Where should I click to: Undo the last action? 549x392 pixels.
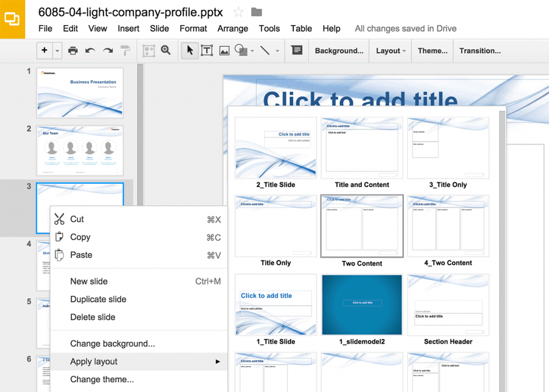[x=89, y=50]
